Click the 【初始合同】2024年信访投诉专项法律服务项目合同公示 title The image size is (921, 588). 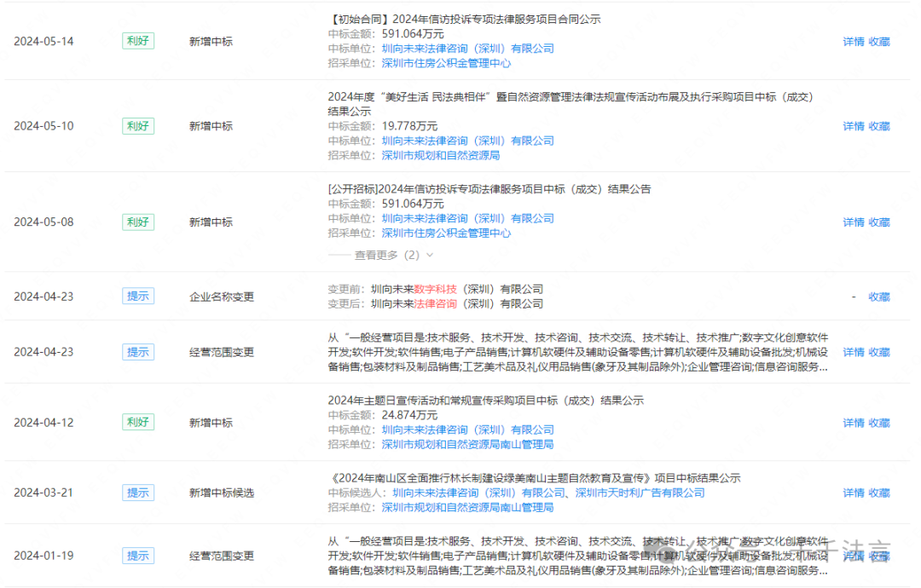pos(464,20)
